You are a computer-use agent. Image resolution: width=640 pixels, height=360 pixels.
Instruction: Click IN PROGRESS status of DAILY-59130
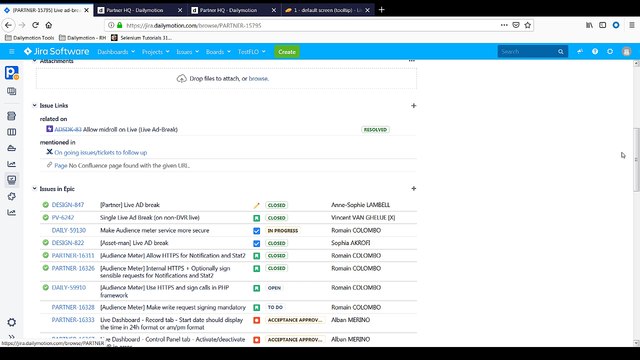283,231
